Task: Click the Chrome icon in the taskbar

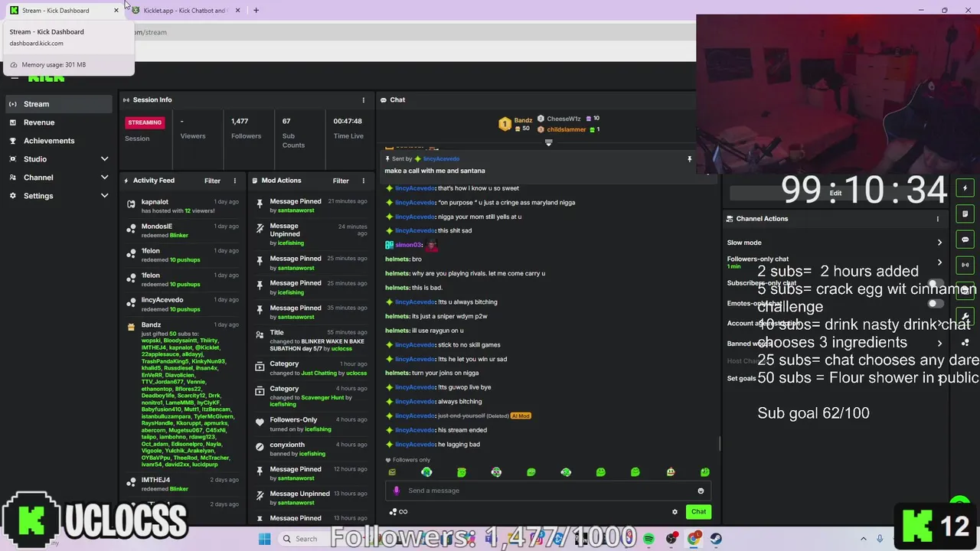Action: [x=694, y=539]
